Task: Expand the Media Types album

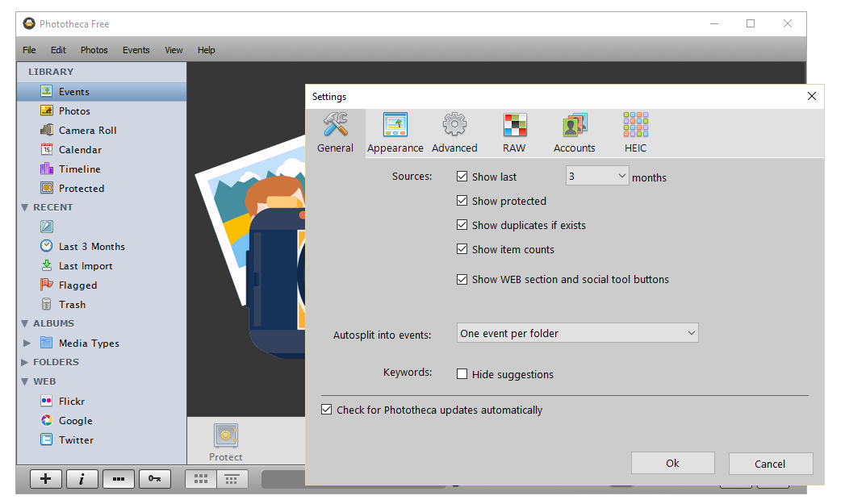Action: 27,343
